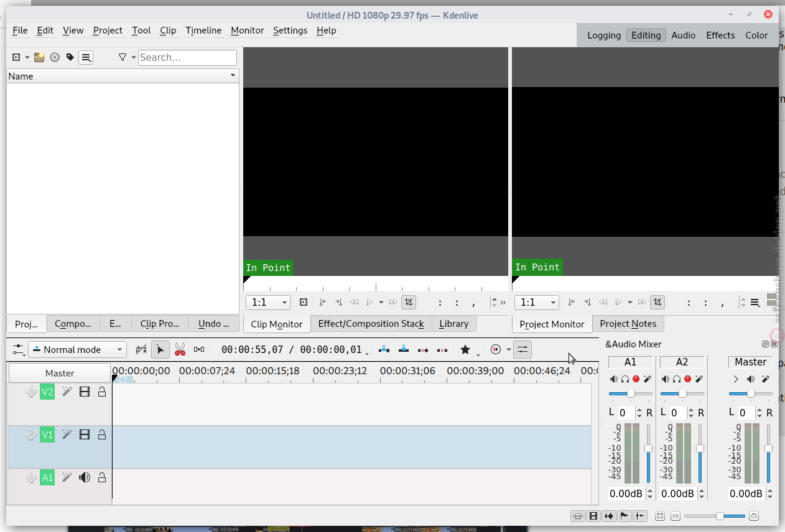Open Clip Monitor play options dropdown arrow
785x532 pixels.
point(381,302)
